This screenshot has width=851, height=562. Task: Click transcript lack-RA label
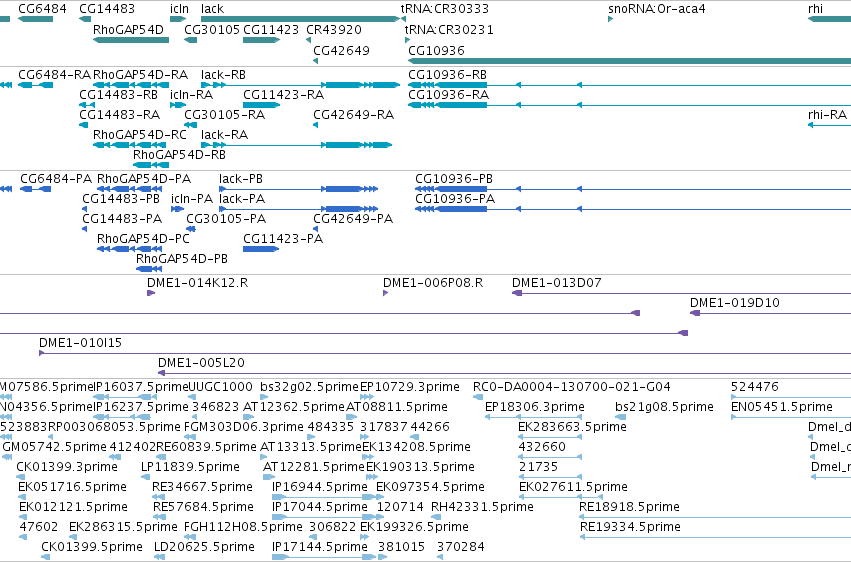[224, 135]
